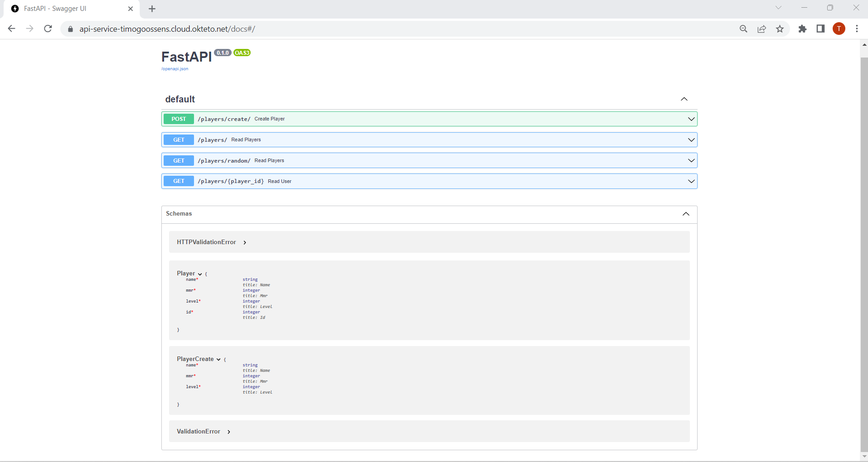
Task: Open the zoom magnifier icon in address bar
Action: 743,29
